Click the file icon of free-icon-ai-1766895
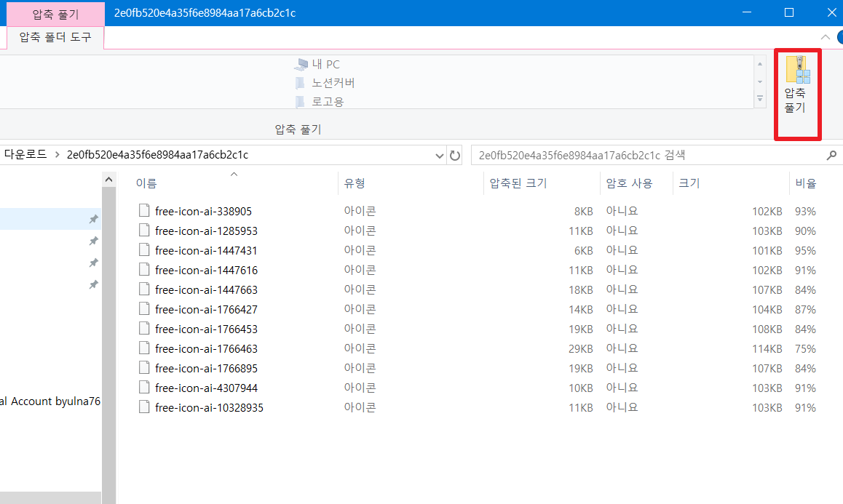The width and height of the screenshot is (843, 504). tap(144, 367)
